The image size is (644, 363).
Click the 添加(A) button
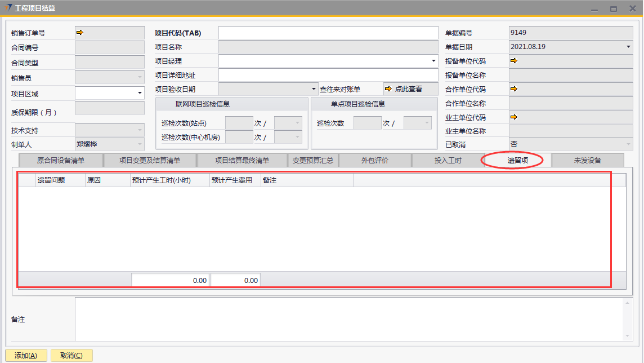(x=26, y=356)
